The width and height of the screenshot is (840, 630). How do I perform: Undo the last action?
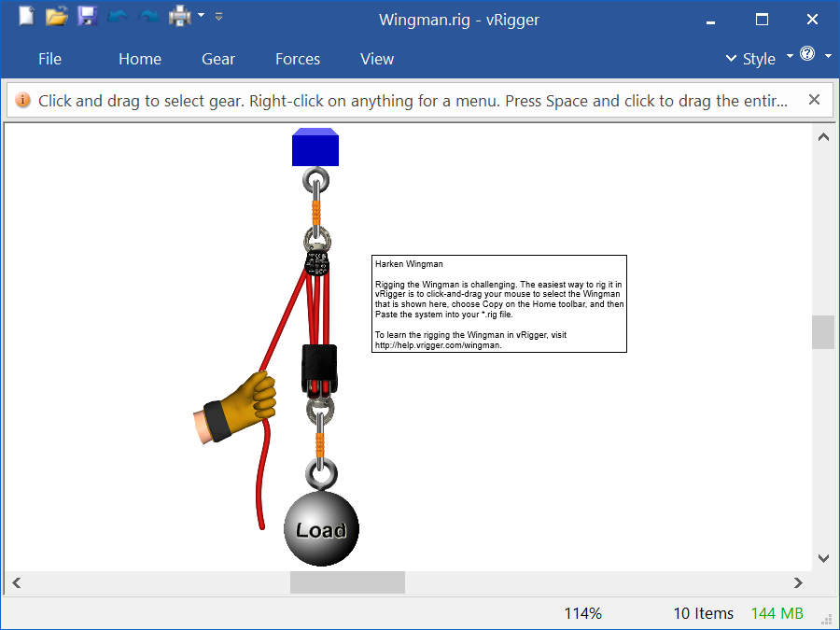(117, 16)
